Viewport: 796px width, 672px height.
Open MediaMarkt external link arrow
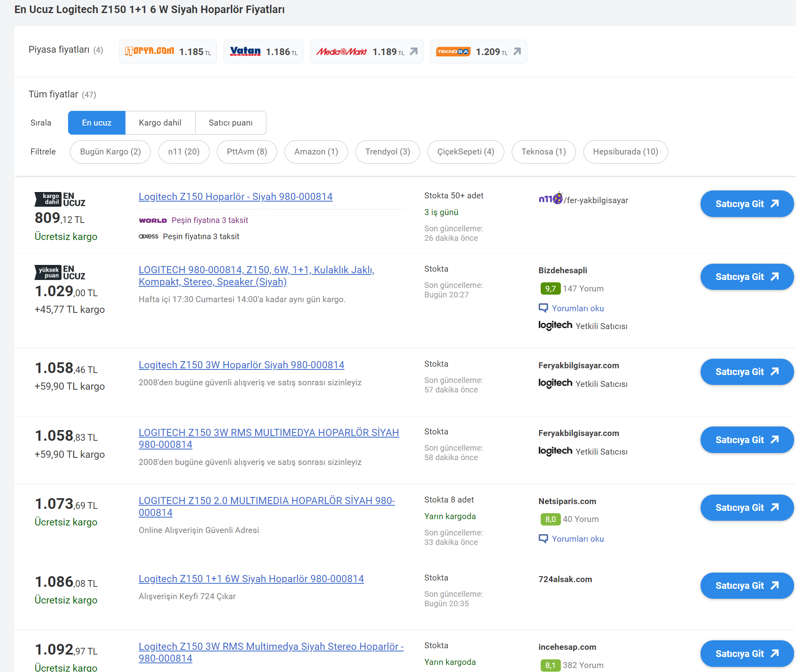pos(414,51)
